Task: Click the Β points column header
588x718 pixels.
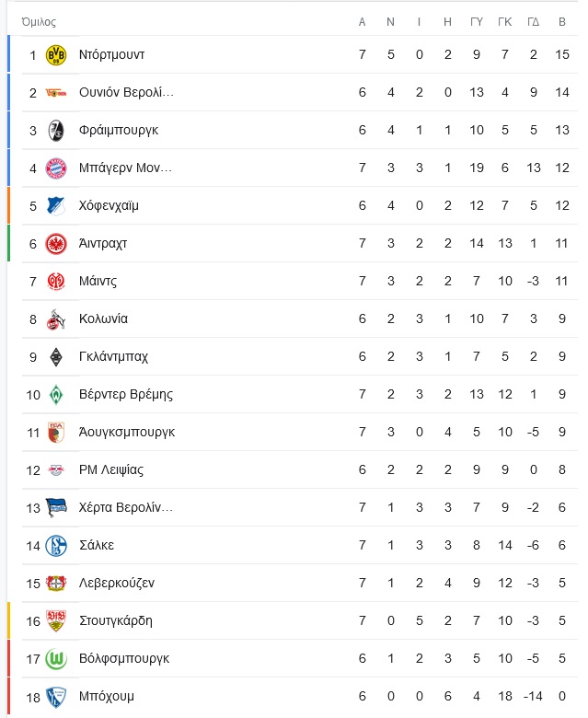Action: pos(562,22)
